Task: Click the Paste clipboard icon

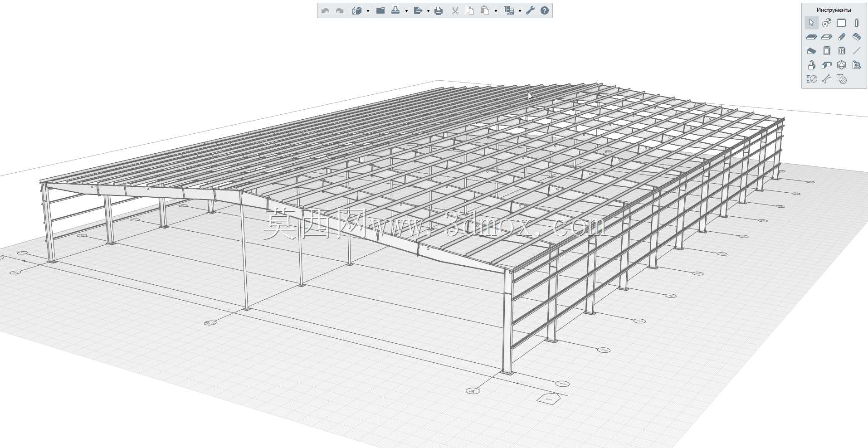Action: (x=485, y=10)
